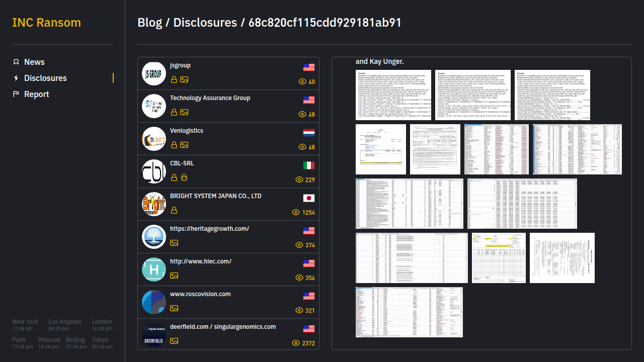Click the 321 view count
The height and width of the screenshot is (362, 644).
click(310, 311)
